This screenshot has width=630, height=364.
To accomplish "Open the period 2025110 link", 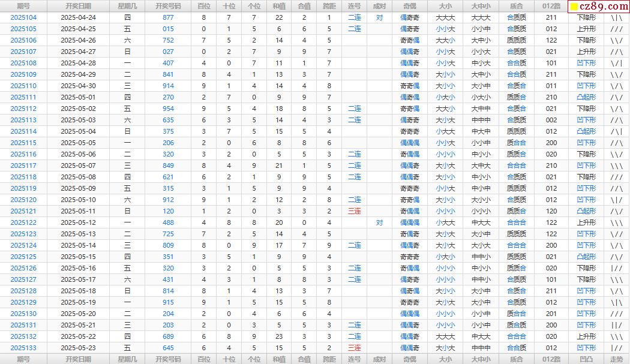I will [23, 86].
